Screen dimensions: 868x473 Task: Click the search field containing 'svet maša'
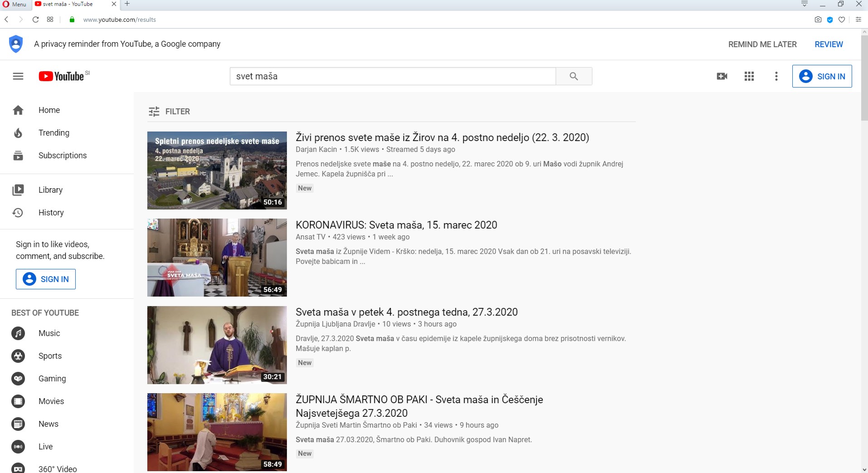click(392, 76)
